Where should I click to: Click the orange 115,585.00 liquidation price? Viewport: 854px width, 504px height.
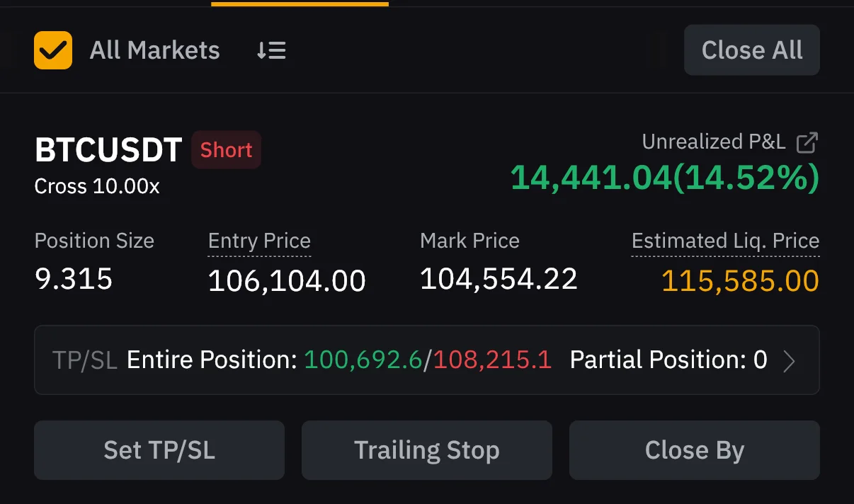point(740,282)
